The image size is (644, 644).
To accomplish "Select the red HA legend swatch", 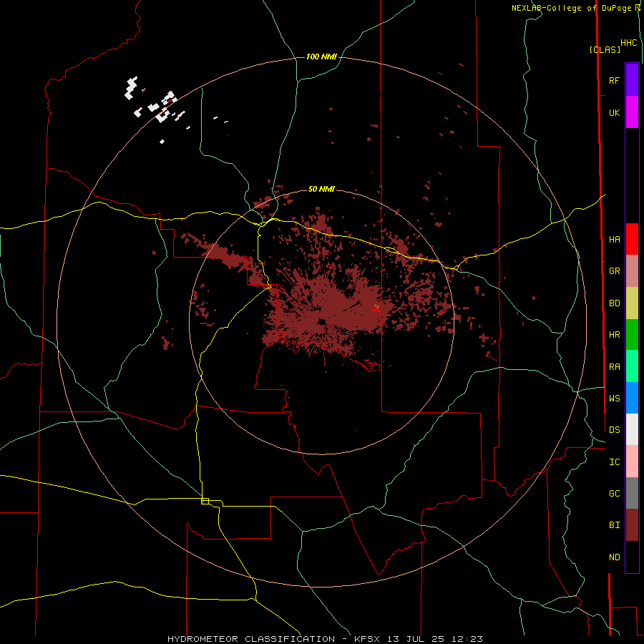I will tap(632, 239).
